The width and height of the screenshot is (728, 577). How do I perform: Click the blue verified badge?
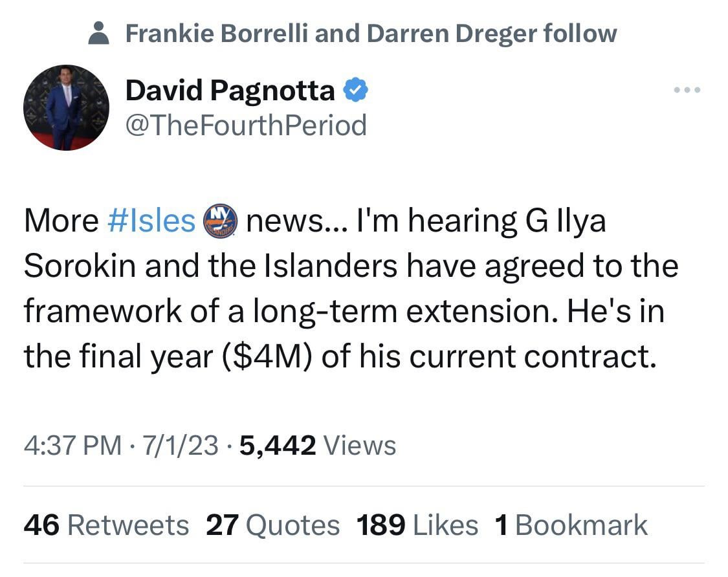click(355, 91)
